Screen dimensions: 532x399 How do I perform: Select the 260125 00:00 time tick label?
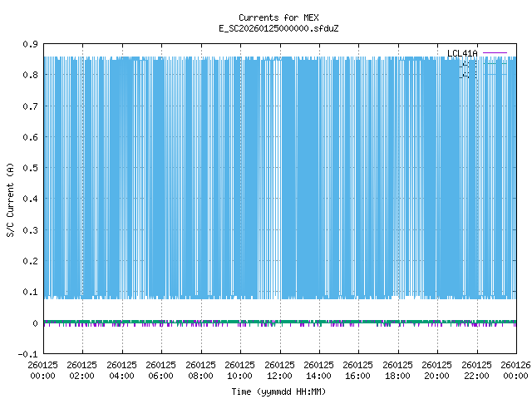tap(42, 370)
